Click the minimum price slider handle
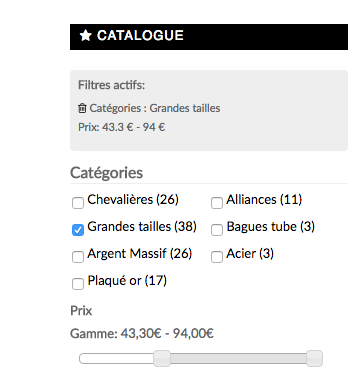363x380 pixels. coord(162,358)
